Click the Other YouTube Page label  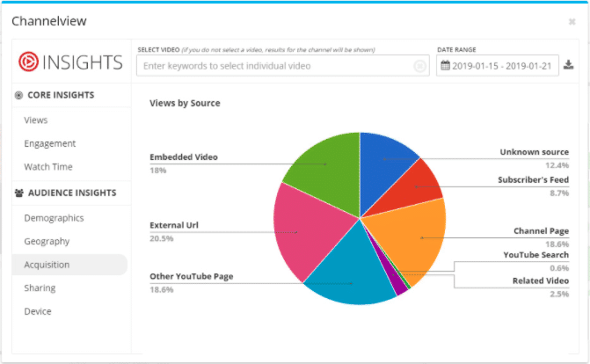(191, 276)
